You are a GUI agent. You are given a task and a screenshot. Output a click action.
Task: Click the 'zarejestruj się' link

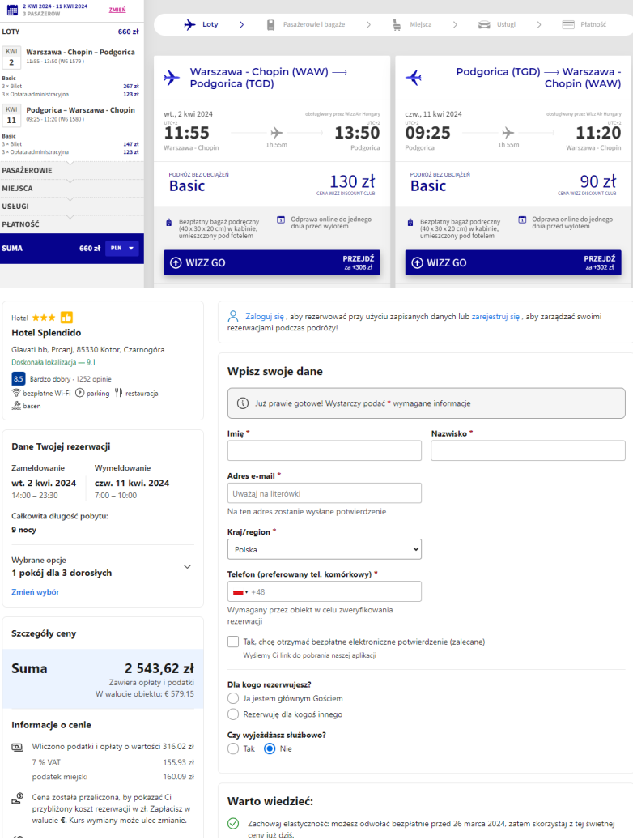pos(495,317)
